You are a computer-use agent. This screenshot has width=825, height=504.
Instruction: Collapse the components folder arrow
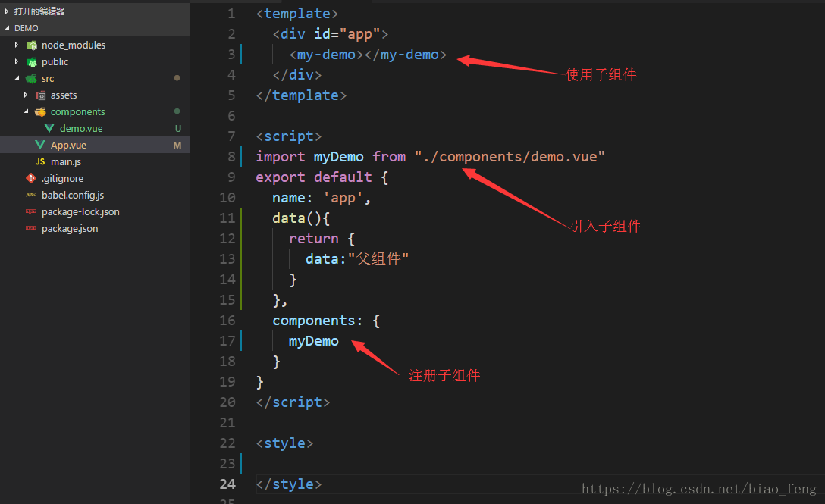26,111
